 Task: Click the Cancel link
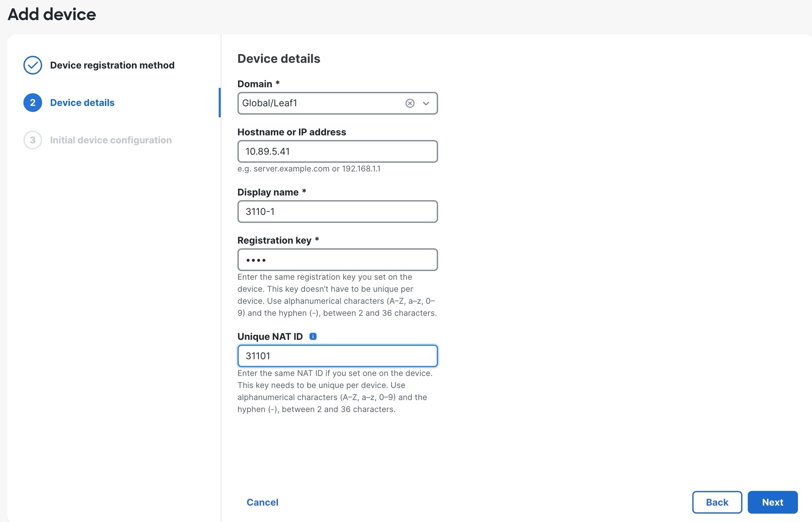262,502
